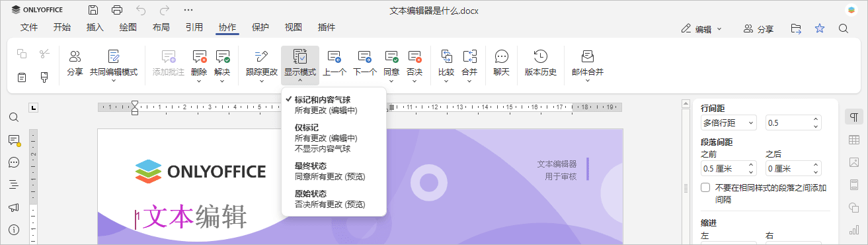
Task: Click the Paste clipboard icon
Action: (x=22, y=77)
